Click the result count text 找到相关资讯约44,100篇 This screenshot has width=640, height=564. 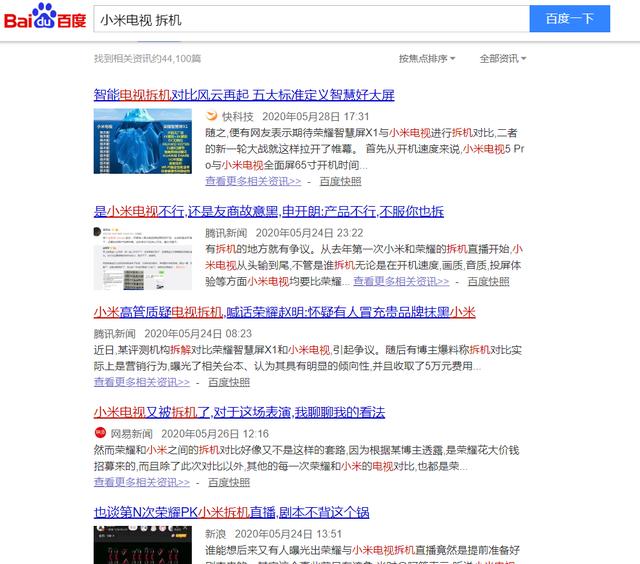click(147, 58)
